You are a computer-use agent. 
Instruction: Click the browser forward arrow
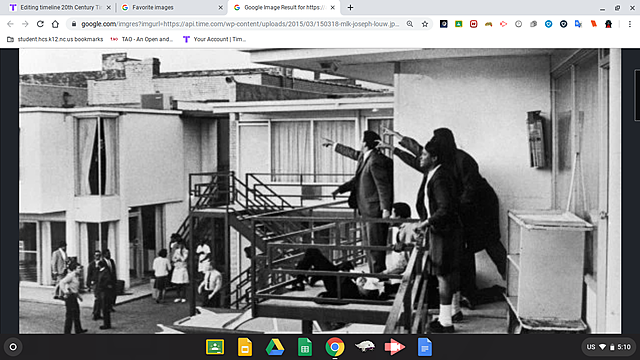[25, 24]
